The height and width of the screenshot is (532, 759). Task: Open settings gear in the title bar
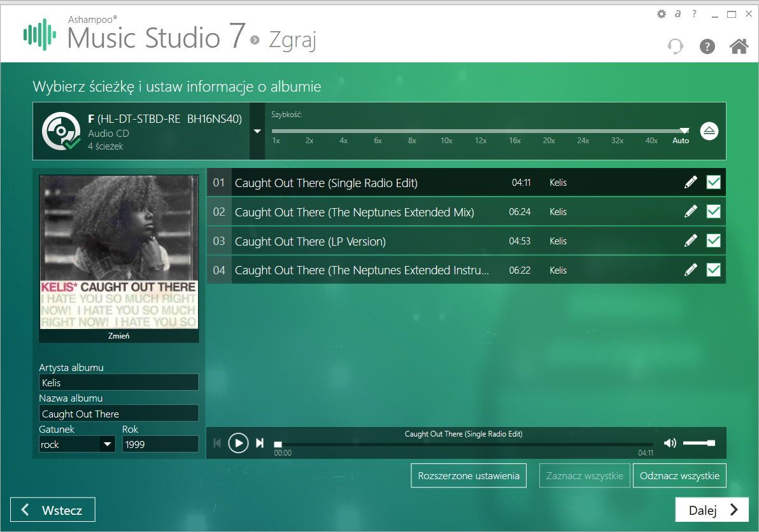coord(661,14)
